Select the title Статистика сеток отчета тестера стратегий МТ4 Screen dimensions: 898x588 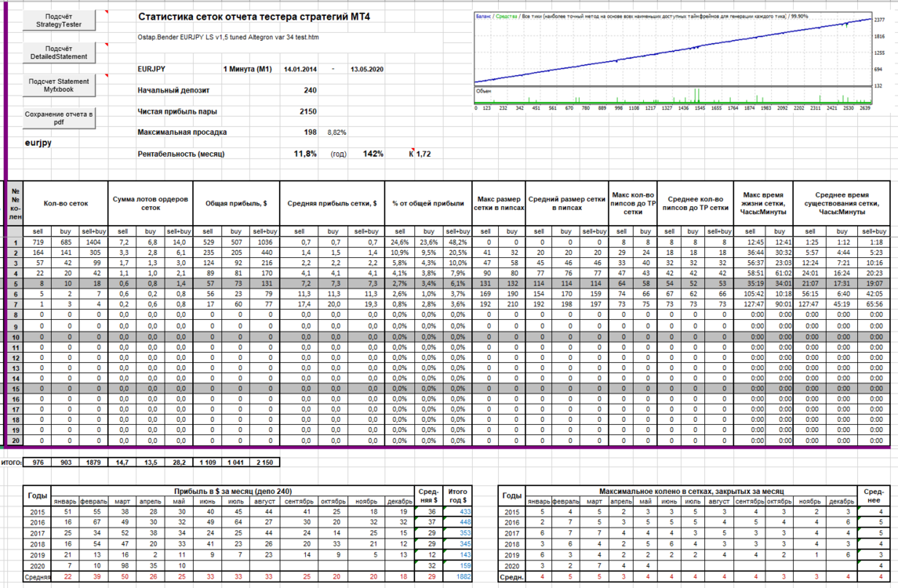click(x=253, y=16)
